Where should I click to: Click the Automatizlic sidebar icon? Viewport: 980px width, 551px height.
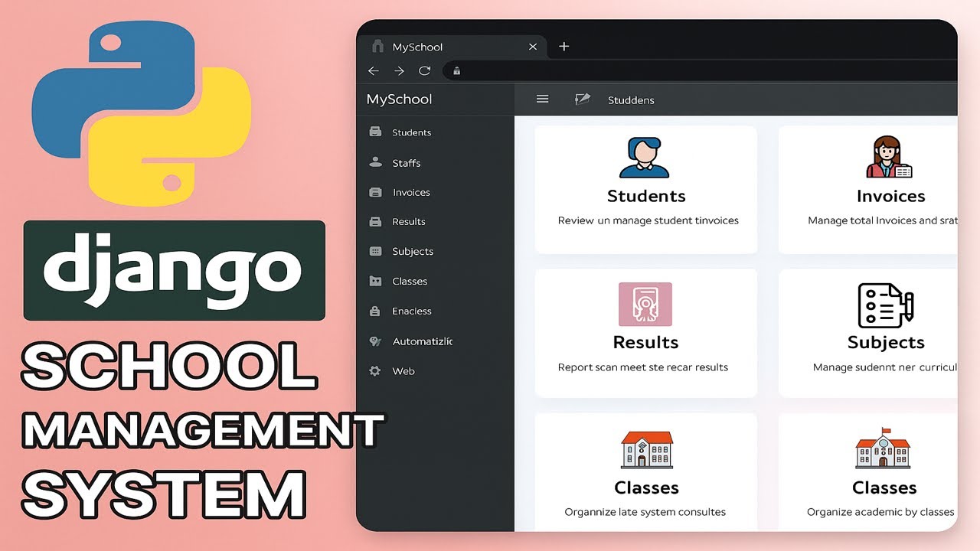[x=375, y=341]
